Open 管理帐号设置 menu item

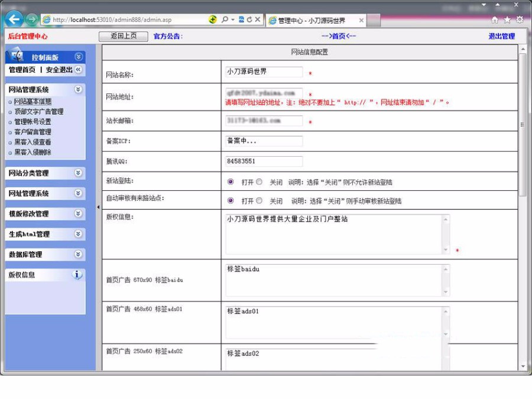click(33, 121)
